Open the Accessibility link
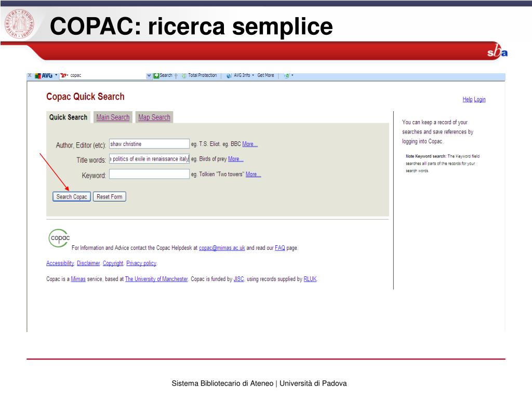The height and width of the screenshot is (399, 532). pos(60,263)
